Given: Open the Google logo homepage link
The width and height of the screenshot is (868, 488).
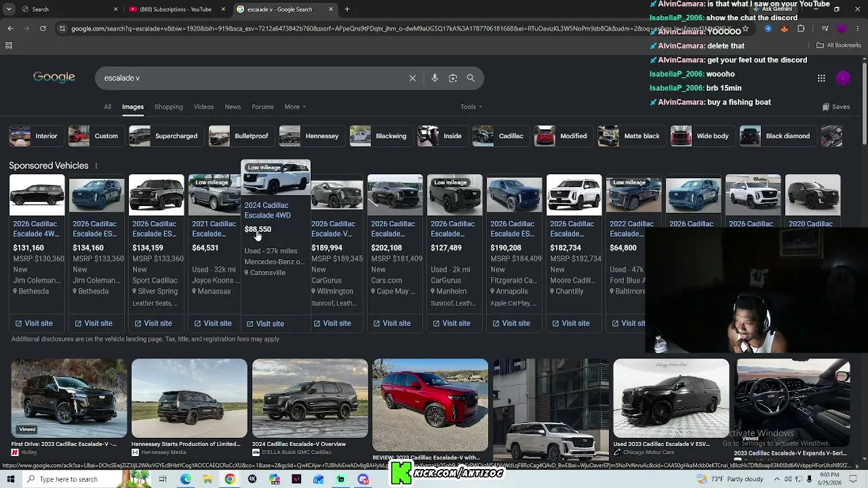Looking at the screenshot, I should (x=54, y=77).
